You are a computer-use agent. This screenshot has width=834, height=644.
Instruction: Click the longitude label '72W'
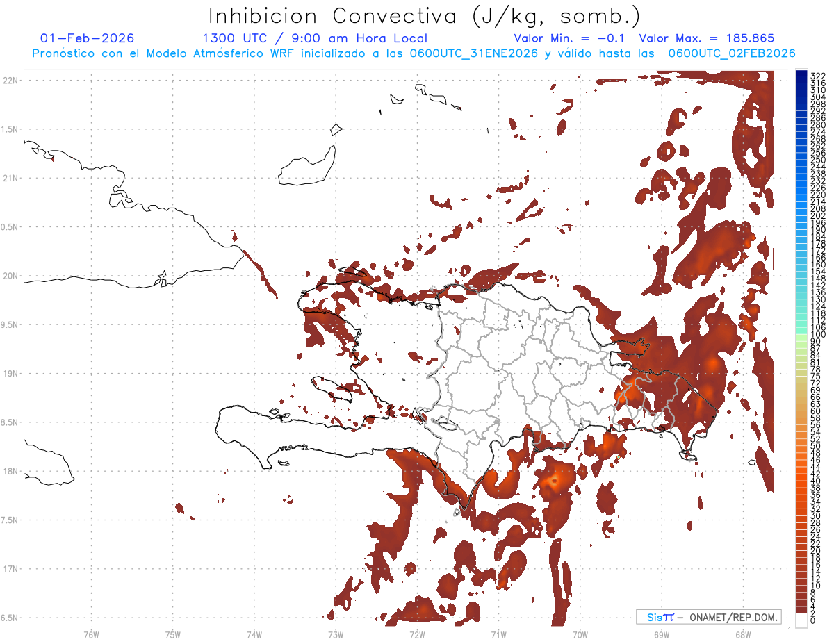[417, 634]
